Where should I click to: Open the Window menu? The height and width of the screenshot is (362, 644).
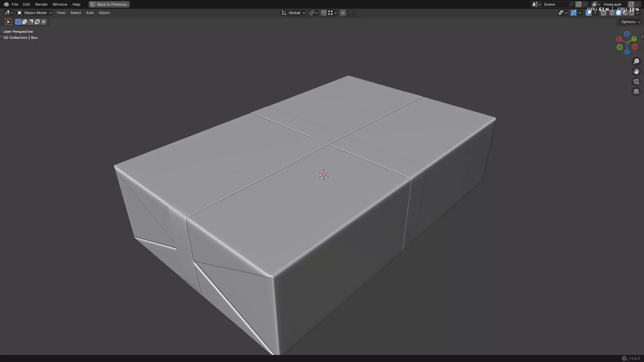(x=60, y=4)
